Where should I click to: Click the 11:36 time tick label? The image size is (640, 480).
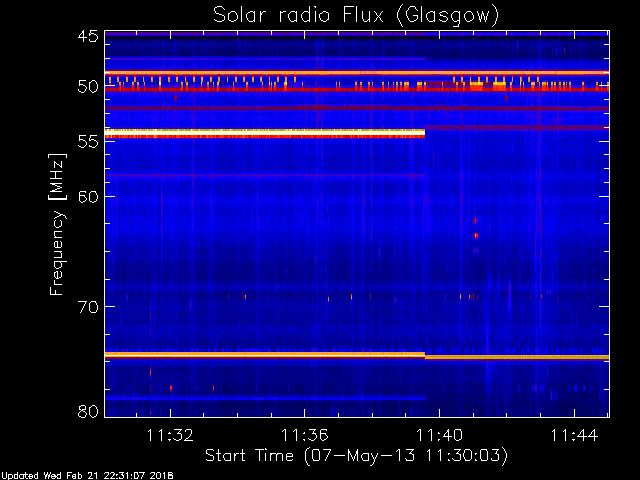(x=304, y=435)
